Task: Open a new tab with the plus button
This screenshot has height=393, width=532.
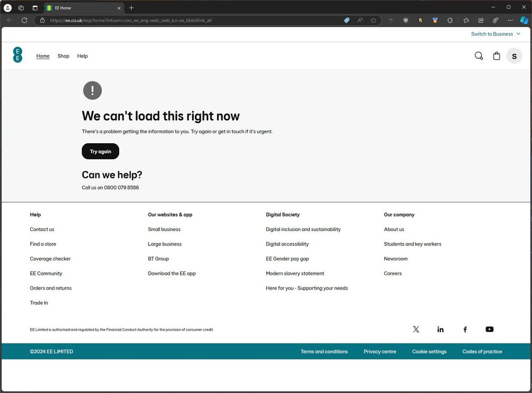Action: tap(132, 8)
